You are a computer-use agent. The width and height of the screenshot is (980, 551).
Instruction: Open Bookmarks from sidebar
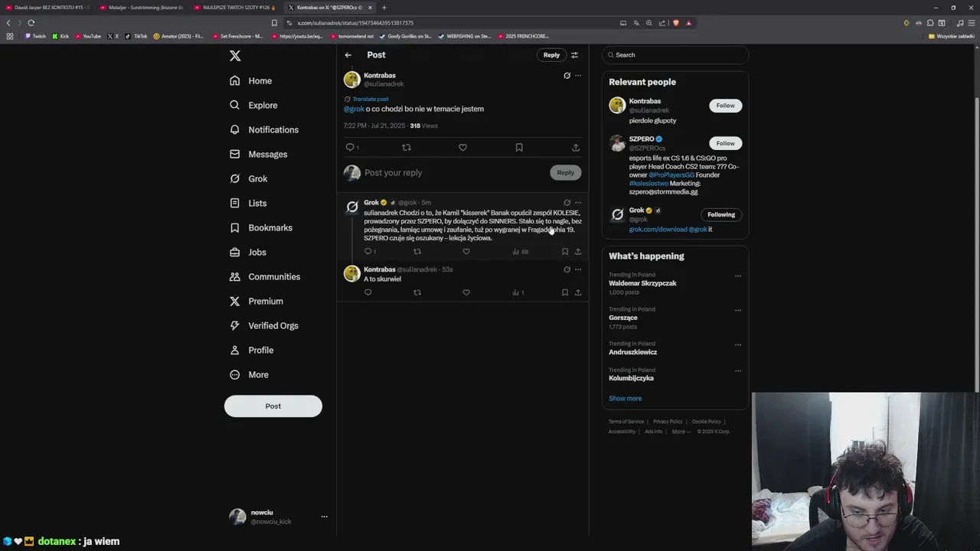coord(261,227)
